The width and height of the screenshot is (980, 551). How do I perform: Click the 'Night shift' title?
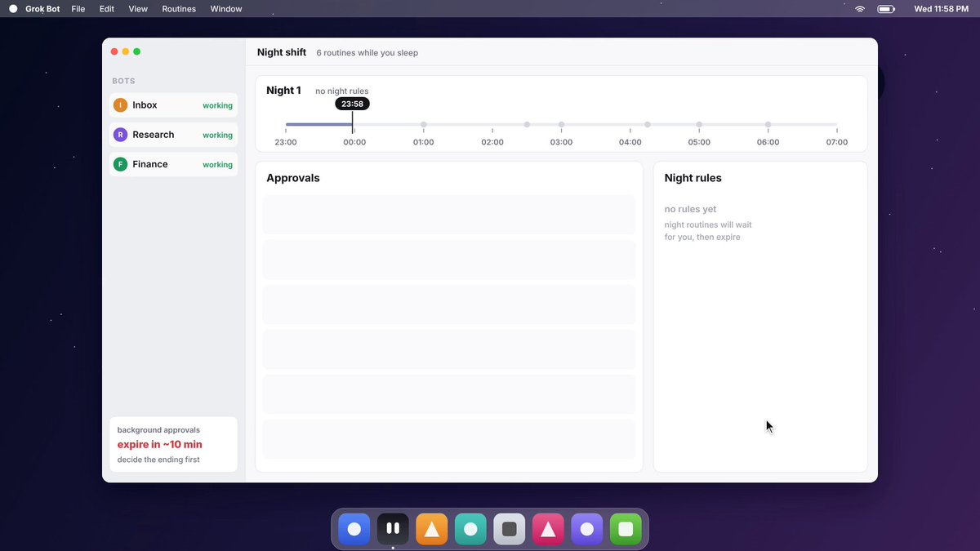[x=282, y=52]
